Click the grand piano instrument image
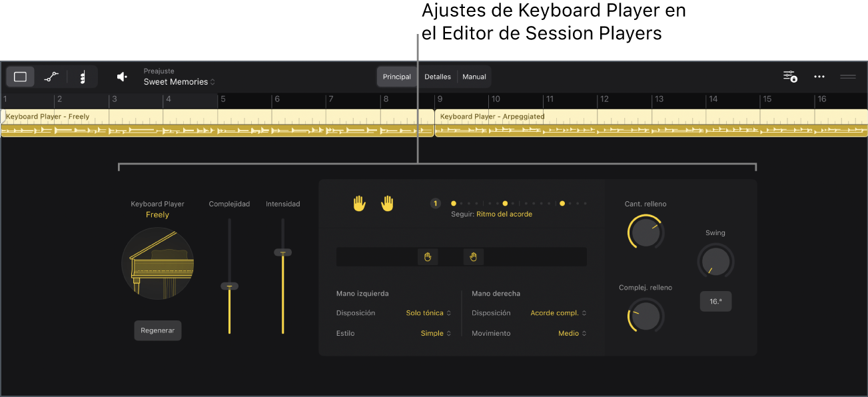 (158, 263)
